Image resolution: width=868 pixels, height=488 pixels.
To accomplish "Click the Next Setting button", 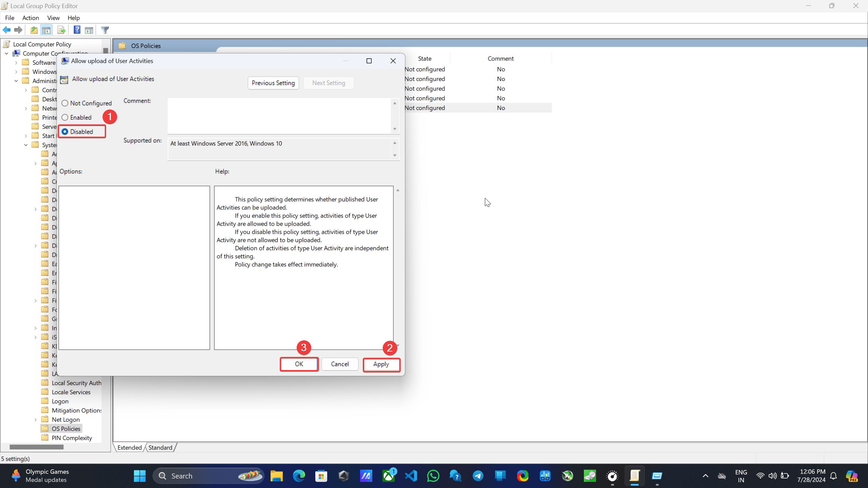I will coord(329,83).
